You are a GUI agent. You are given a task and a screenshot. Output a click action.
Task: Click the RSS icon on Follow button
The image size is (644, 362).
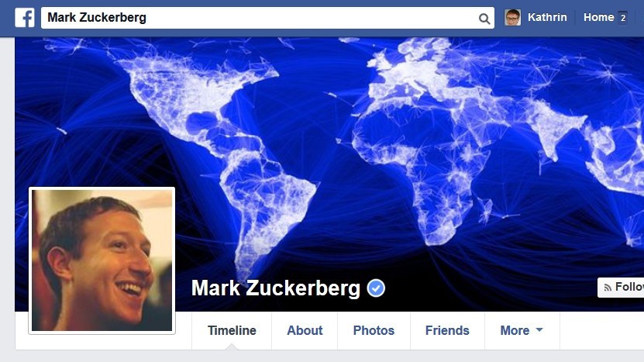(x=608, y=288)
